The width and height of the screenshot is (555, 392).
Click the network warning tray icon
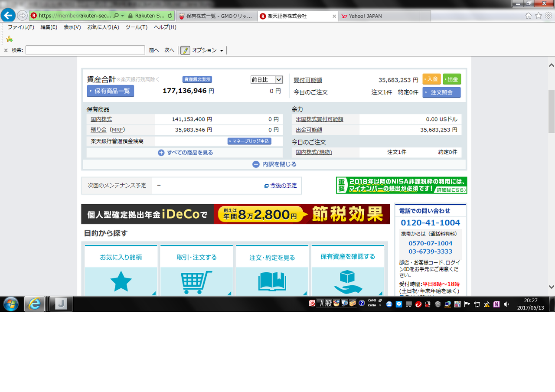coord(486,304)
